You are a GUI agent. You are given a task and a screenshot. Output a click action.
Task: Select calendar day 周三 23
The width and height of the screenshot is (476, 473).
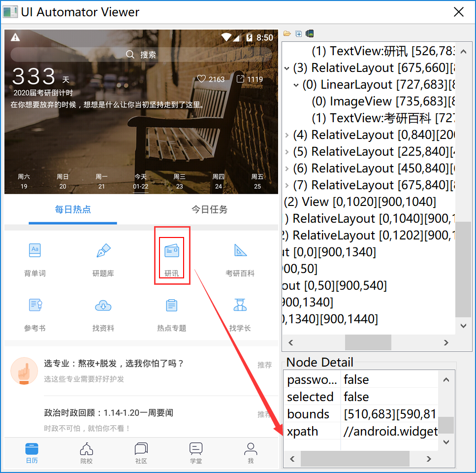point(179,181)
